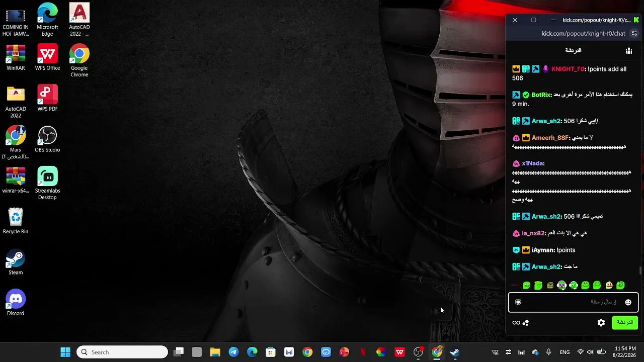Screen dimensions: 644x362
Task: Insert the white and orange smiling emote
Action: point(609,285)
